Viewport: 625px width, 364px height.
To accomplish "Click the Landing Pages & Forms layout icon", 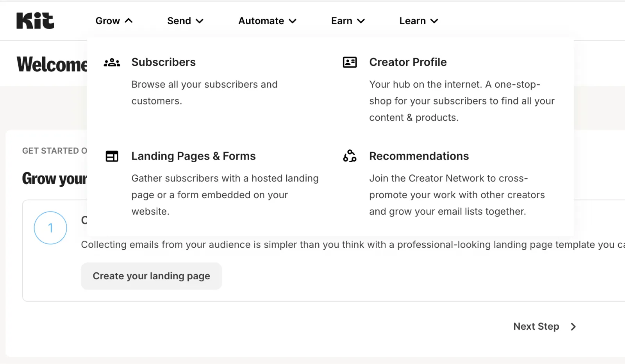I will coord(112,156).
